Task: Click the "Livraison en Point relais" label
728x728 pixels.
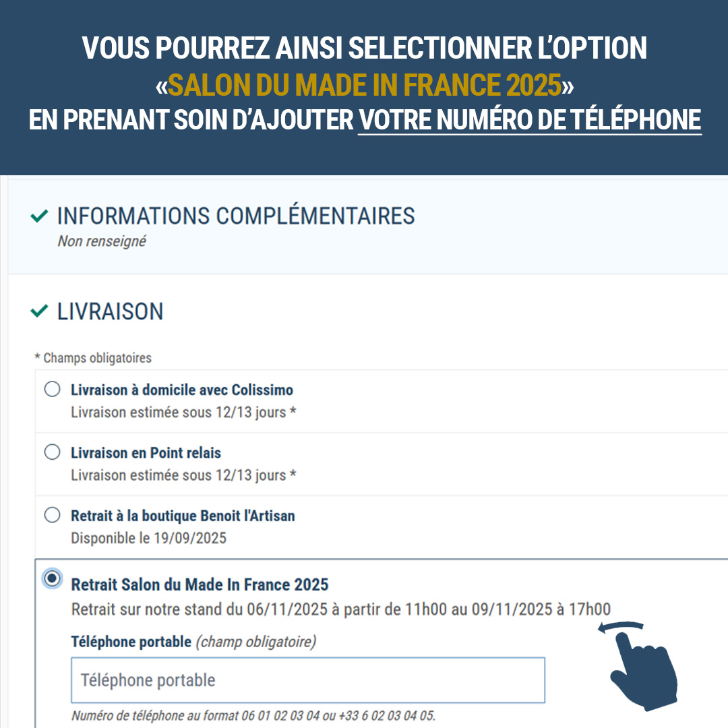Action: tap(146, 453)
